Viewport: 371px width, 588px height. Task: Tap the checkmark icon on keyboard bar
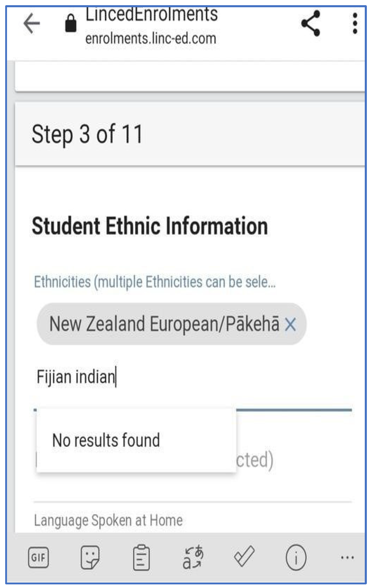[244, 556]
